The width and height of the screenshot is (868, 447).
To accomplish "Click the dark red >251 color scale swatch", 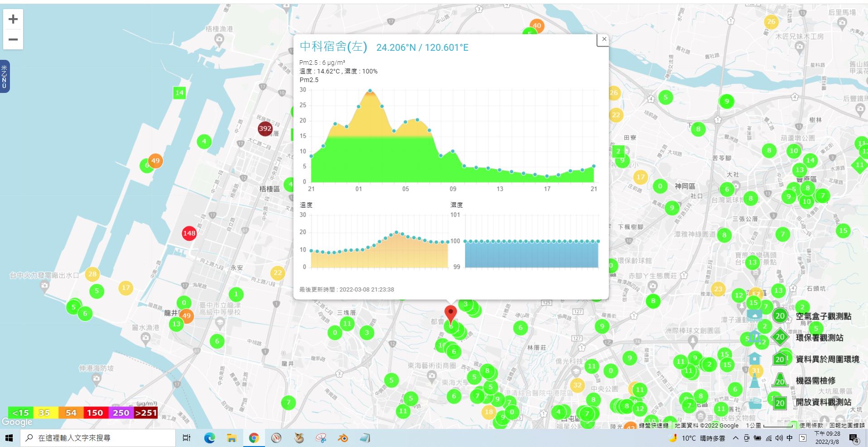I will [146, 413].
